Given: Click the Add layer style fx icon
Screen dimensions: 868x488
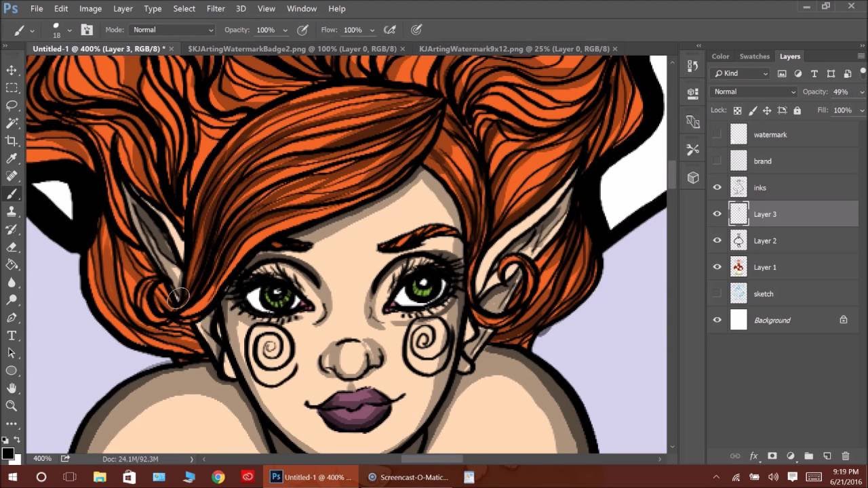Looking at the screenshot, I should pos(753,456).
